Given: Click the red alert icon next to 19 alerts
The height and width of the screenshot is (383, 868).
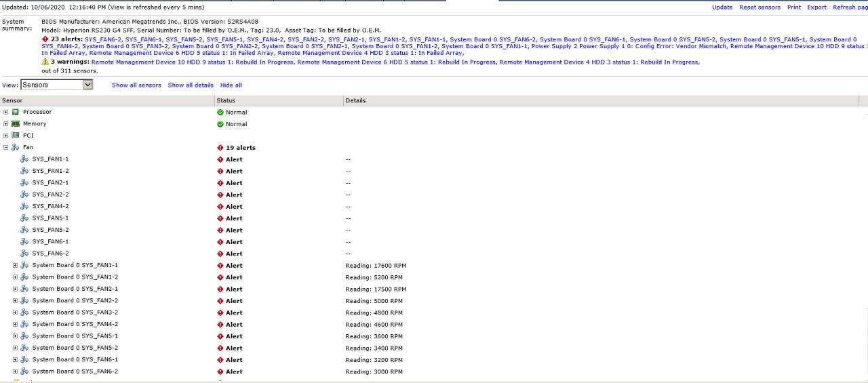Looking at the screenshot, I should tap(220, 148).
